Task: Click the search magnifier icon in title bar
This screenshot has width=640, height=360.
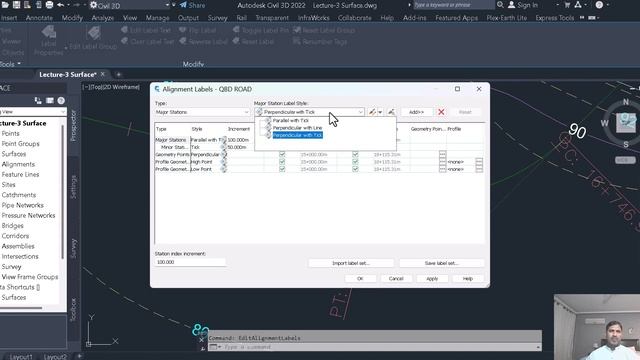Action: 500,5
